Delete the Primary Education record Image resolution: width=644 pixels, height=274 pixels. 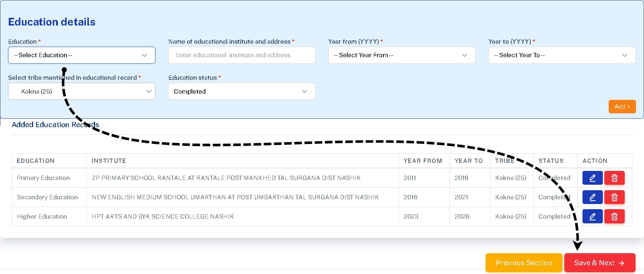coord(614,178)
